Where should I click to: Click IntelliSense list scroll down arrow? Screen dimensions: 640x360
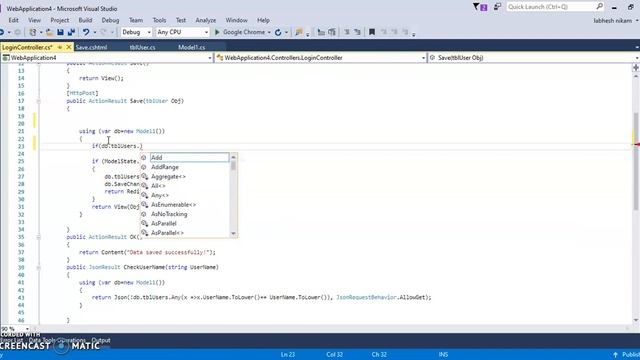click(x=233, y=233)
